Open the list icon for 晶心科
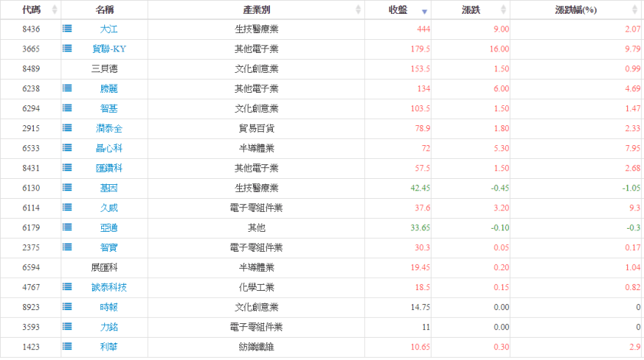Image resolution: width=644 pixels, height=360 pixels. pos(67,149)
